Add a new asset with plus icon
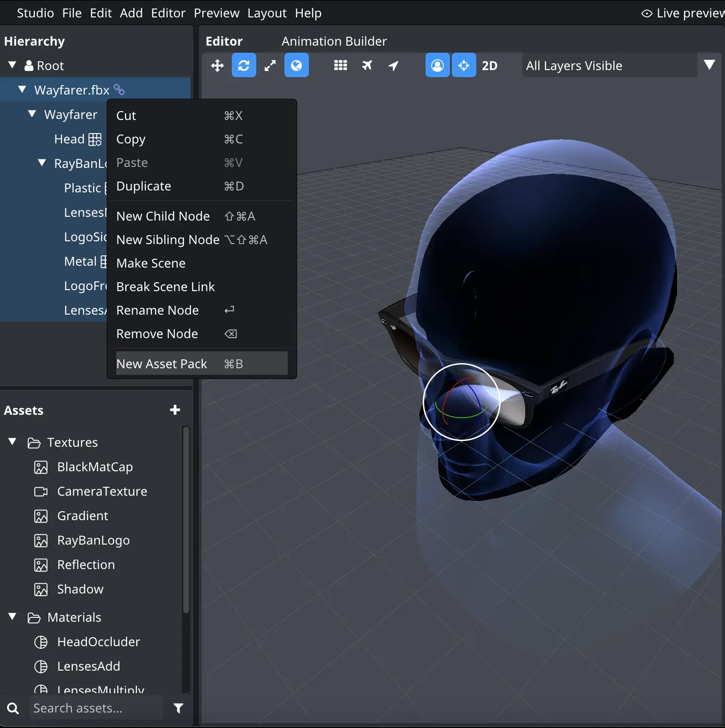This screenshot has height=728, width=725. pyautogui.click(x=175, y=410)
